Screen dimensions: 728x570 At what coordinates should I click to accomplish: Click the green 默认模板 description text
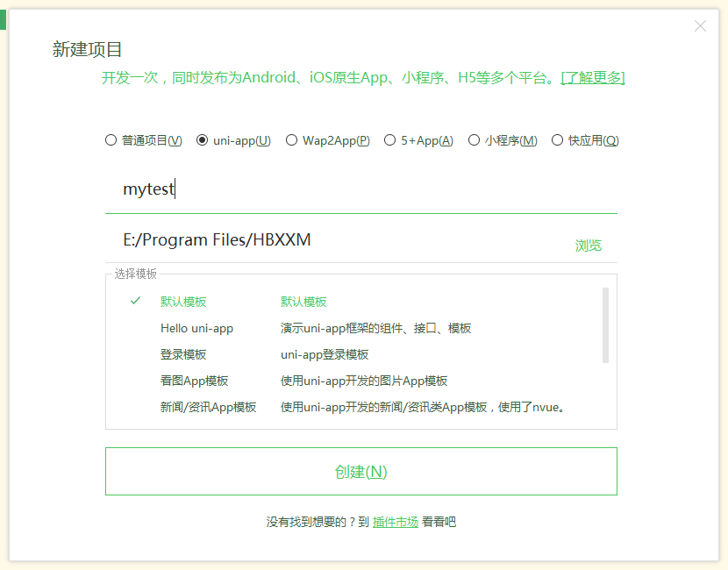pyautogui.click(x=303, y=302)
